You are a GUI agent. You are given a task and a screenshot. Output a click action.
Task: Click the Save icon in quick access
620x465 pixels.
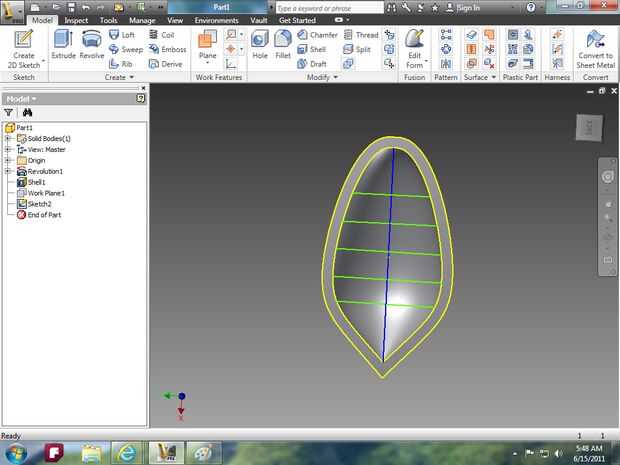coord(72,7)
